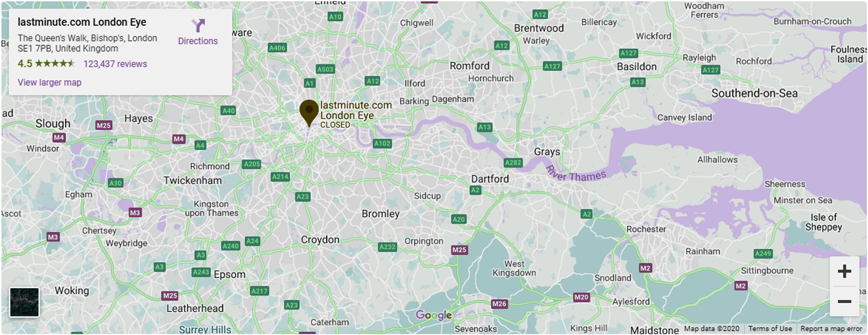The width and height of the screenshot is (868, 335).
Task: Click the Directions text link
Action: click(x=198, y=41)
